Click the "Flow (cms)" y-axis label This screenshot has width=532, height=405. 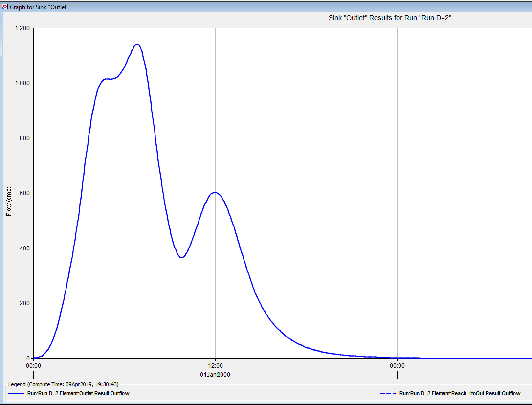click(x=9, y=201)
